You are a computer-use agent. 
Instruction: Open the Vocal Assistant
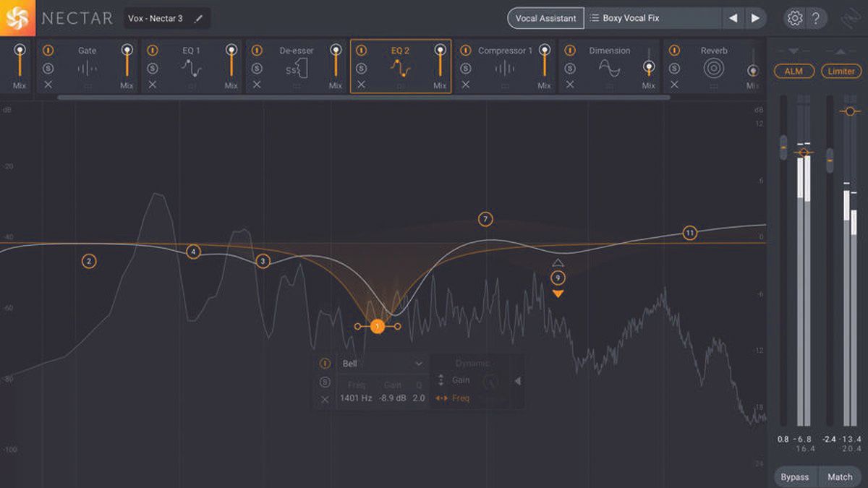[545, 17]
